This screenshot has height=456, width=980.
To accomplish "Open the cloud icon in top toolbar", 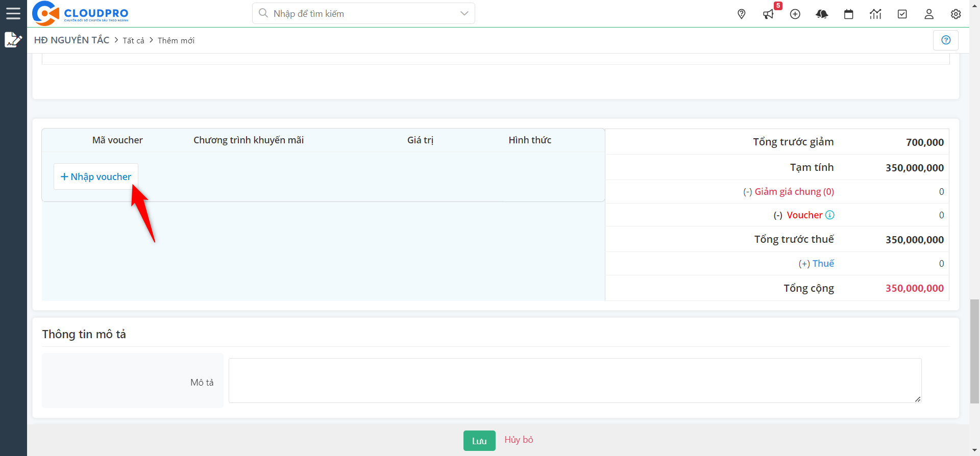I will coord(822,14).
